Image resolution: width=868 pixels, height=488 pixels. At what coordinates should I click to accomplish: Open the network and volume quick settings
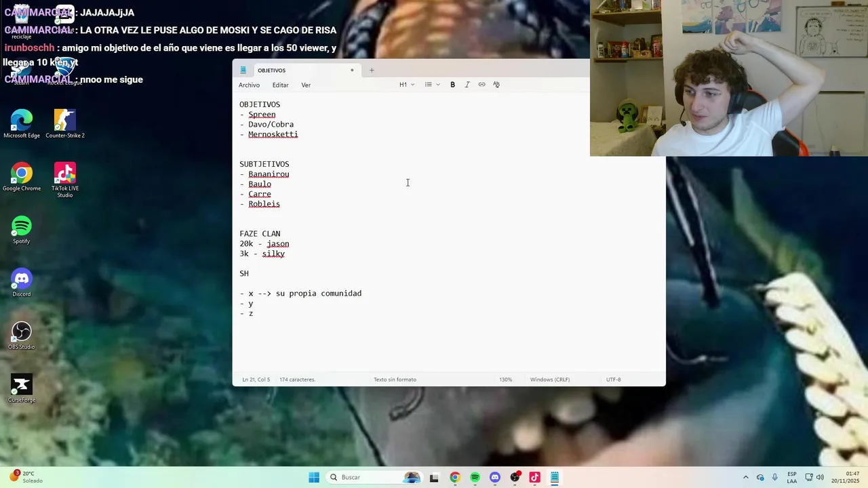[x=814, y=477]
